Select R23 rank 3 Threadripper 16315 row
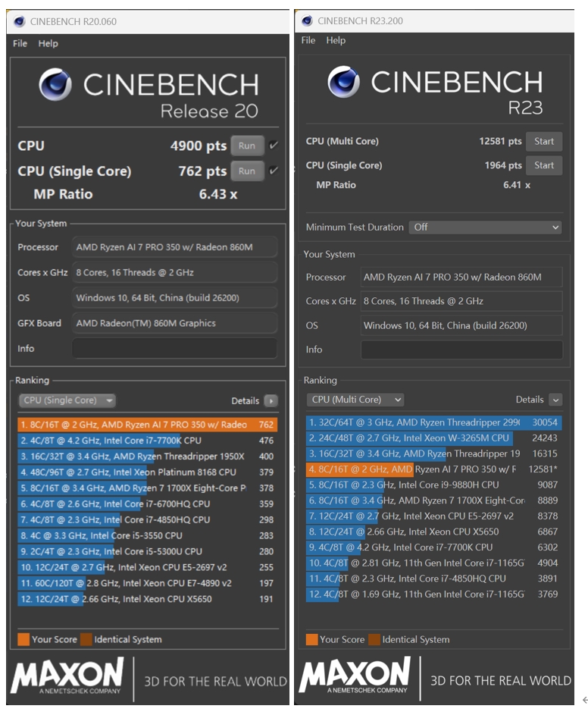588x712 pixels. click(433, 453)
